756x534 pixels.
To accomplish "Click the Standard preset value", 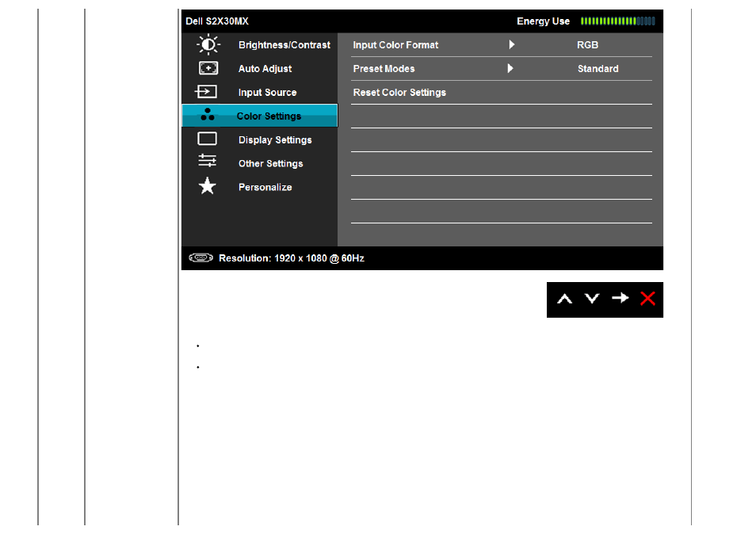I will click(x=598, y=68).
